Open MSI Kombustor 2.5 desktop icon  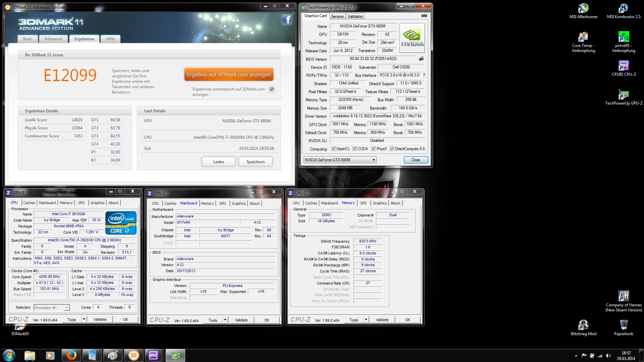click(x=624, y=11)
